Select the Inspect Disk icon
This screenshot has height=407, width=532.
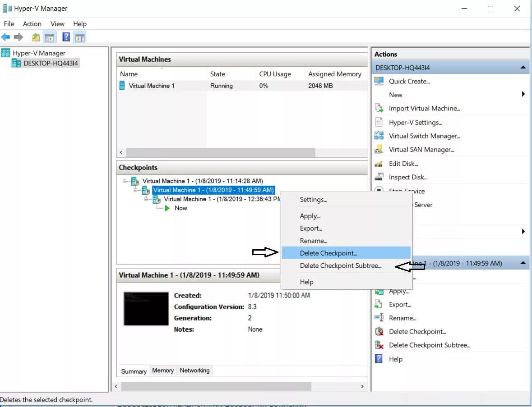[379, 177]
